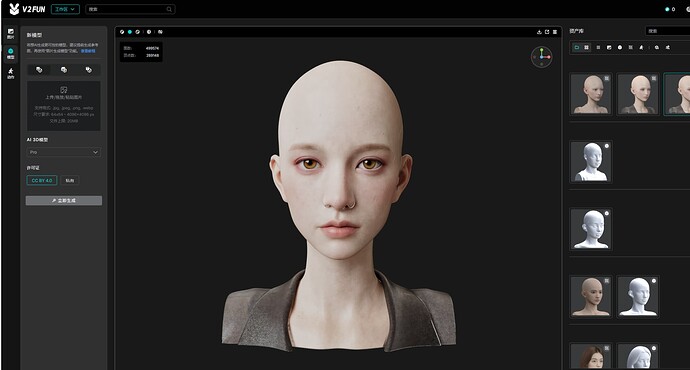Image resolution: width=690 pixels, height=370 pixels.
Task: Filter assets by round model icon
Action: [x=620, y=47]
